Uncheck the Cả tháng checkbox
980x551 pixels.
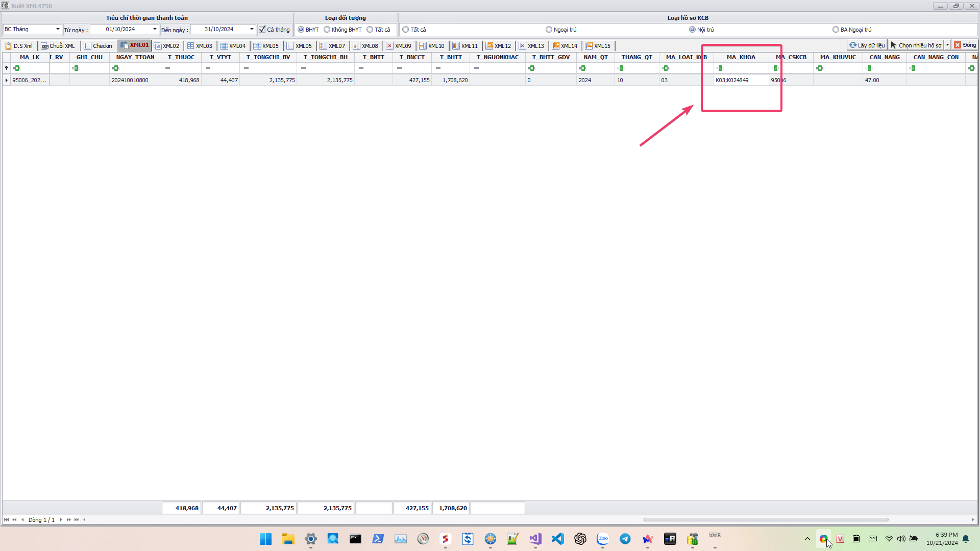(x=262, y=30)
